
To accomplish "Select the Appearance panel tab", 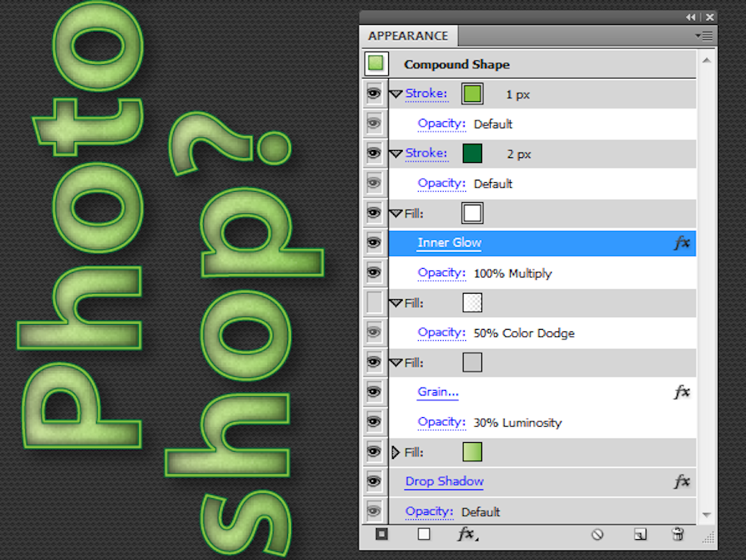I will [408, 36].
